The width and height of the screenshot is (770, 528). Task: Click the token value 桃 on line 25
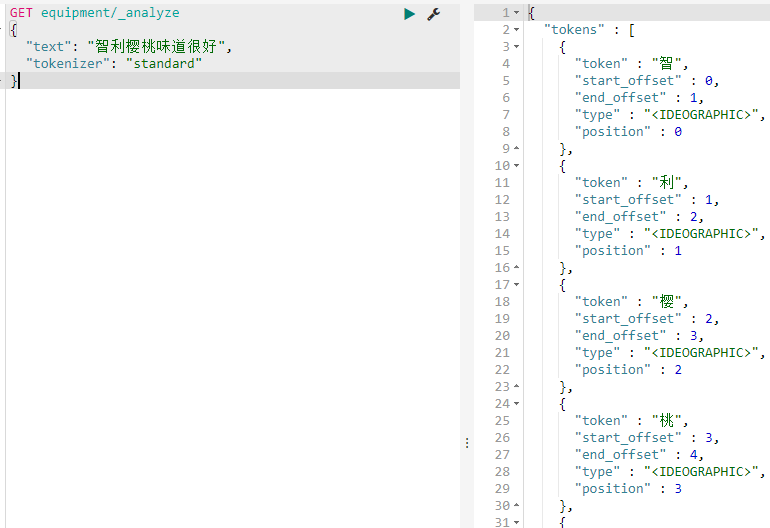(666, 421)
